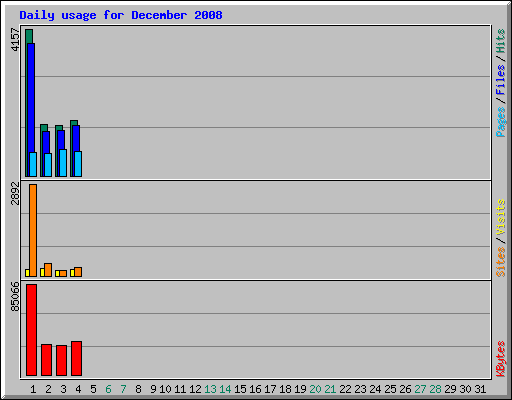Click day 12 on the x-axis
This screenshot has width=512, height=400.
click(195, 389)
